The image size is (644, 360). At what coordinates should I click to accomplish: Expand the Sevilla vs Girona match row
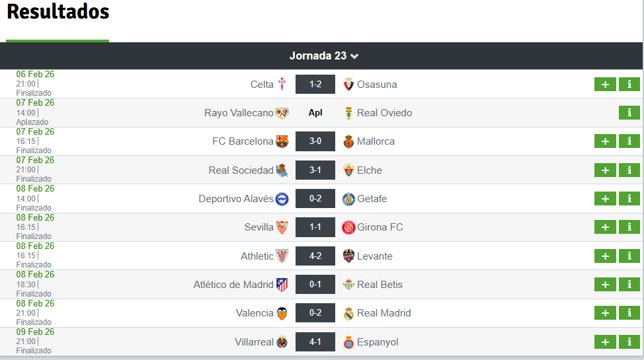point(605,227)
